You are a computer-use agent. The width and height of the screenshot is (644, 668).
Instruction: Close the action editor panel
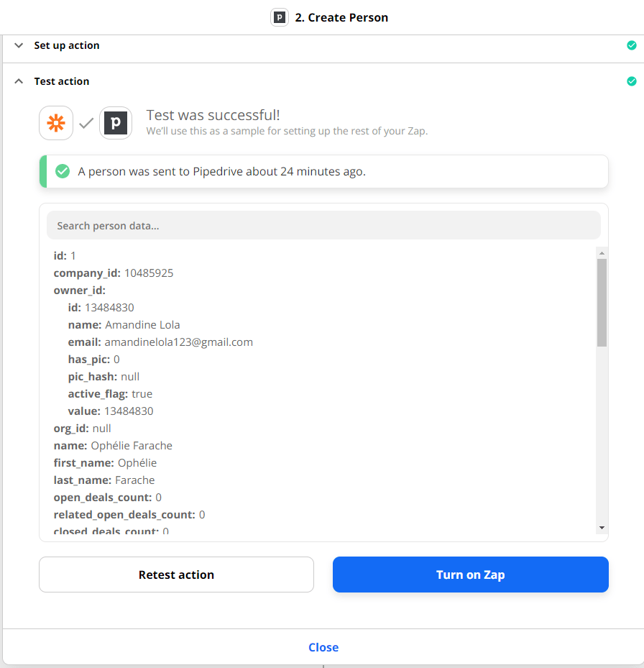[323, 647]
